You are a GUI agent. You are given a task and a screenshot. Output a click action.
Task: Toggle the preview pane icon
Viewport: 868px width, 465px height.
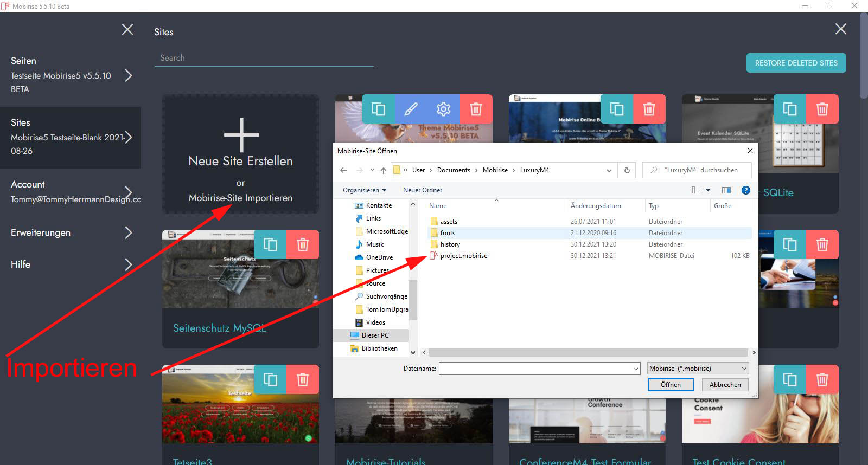(x=726, y=190)
